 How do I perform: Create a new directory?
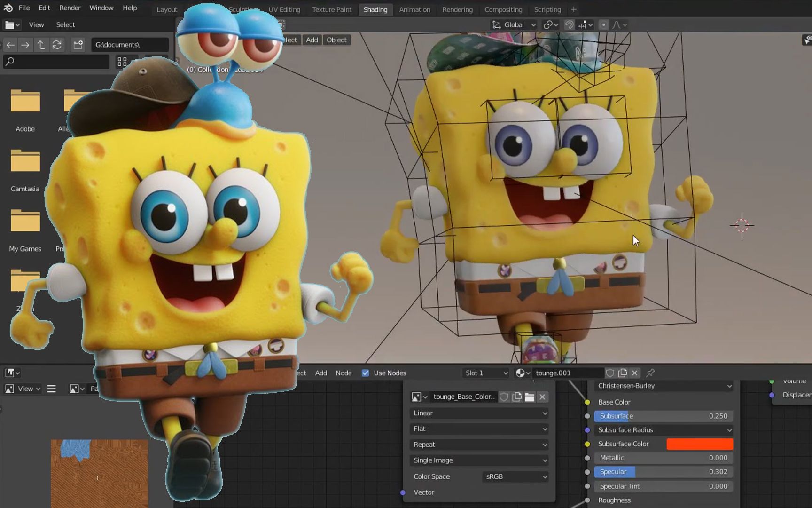(x=78, y=45)
